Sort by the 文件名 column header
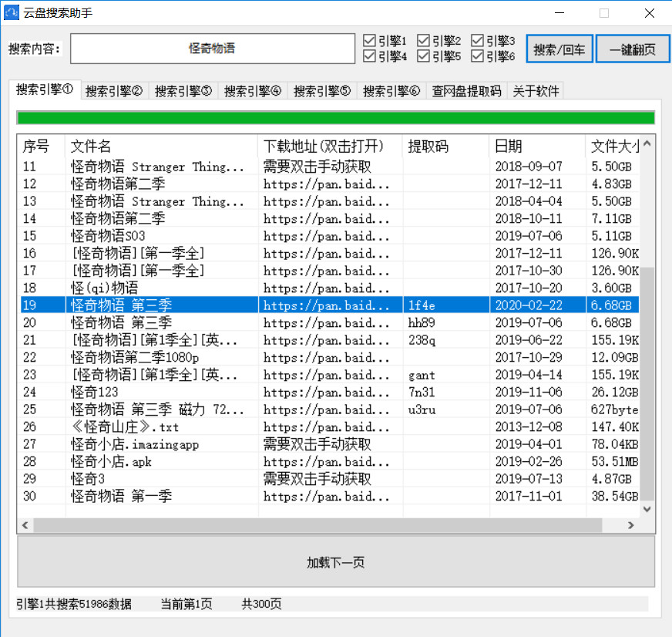This screenshot has width=672, height=637. coord(162,147)
